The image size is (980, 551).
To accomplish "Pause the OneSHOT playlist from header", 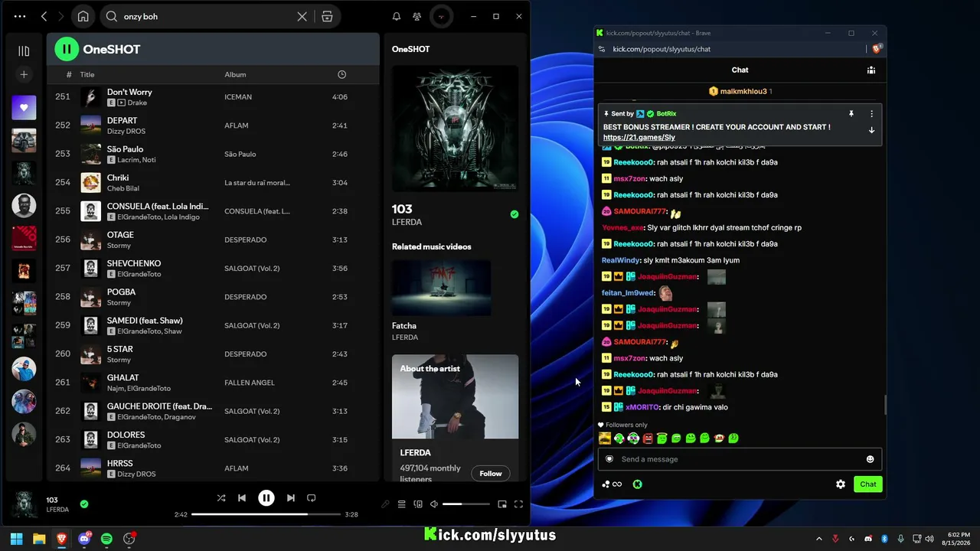I will tap(67, 49).
